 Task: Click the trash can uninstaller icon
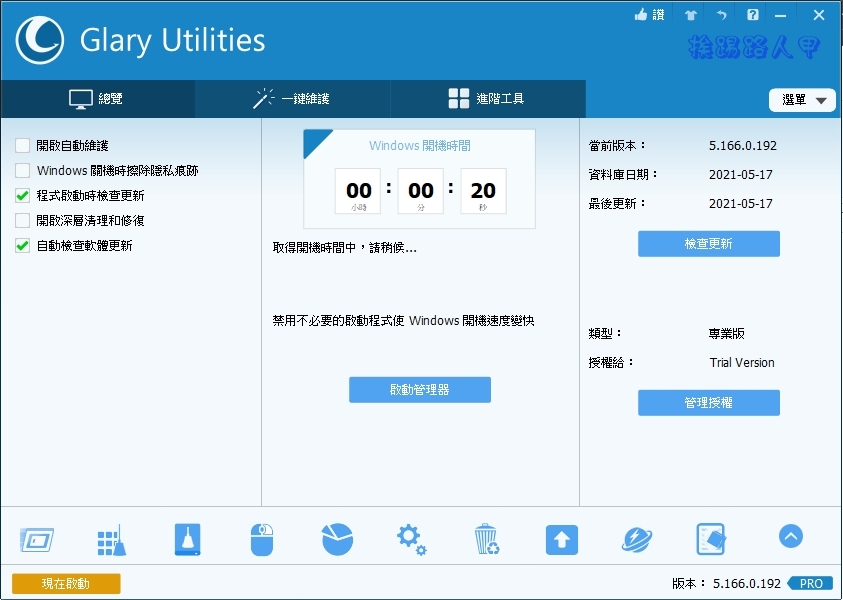click(486, 537)
